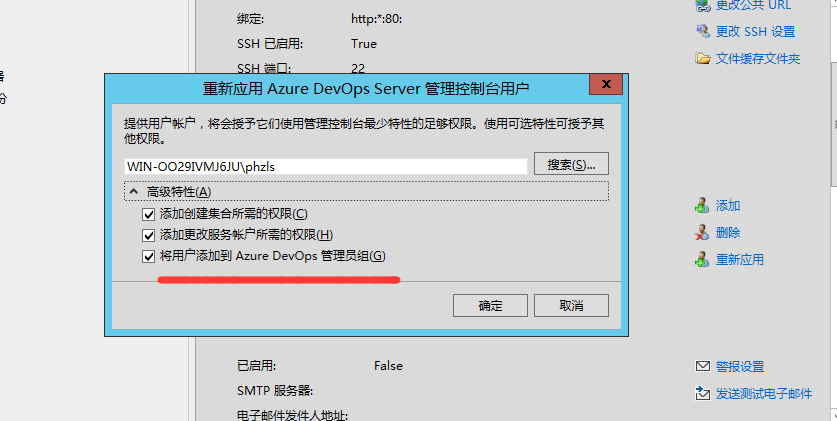
Task: Open the 更改 SSH 设置 link text
Action: [x=755, y=31]
